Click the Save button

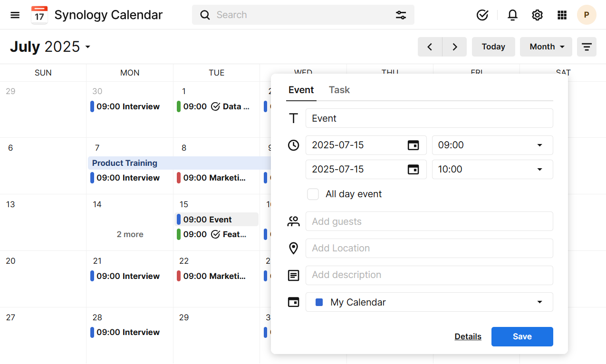coord(522,336)
